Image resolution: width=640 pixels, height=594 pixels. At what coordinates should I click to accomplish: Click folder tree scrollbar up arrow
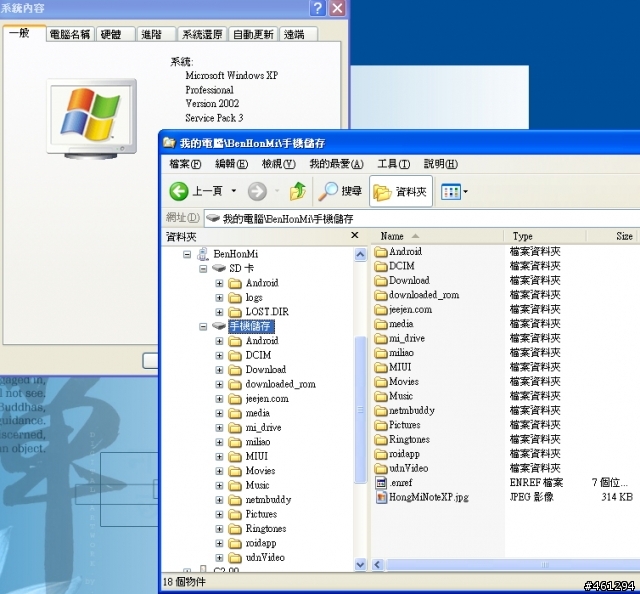(360, 255)
